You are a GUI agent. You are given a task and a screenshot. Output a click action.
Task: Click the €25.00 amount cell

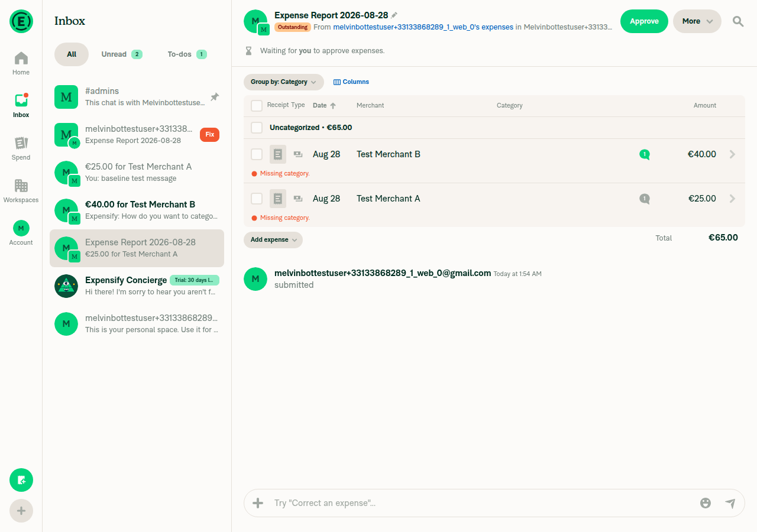[x=702, y=199]
